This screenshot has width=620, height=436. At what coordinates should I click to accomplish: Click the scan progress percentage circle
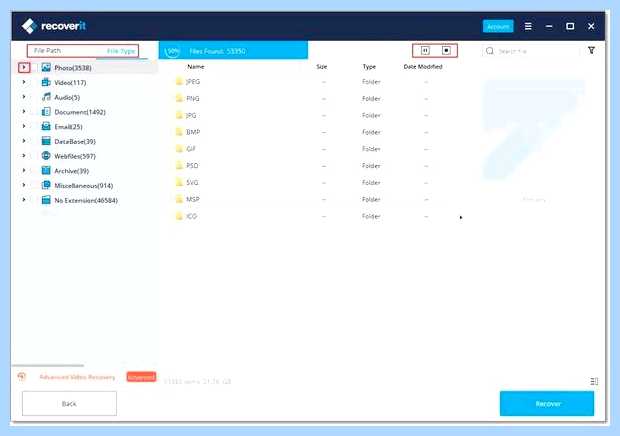click(x=172, y=51)
